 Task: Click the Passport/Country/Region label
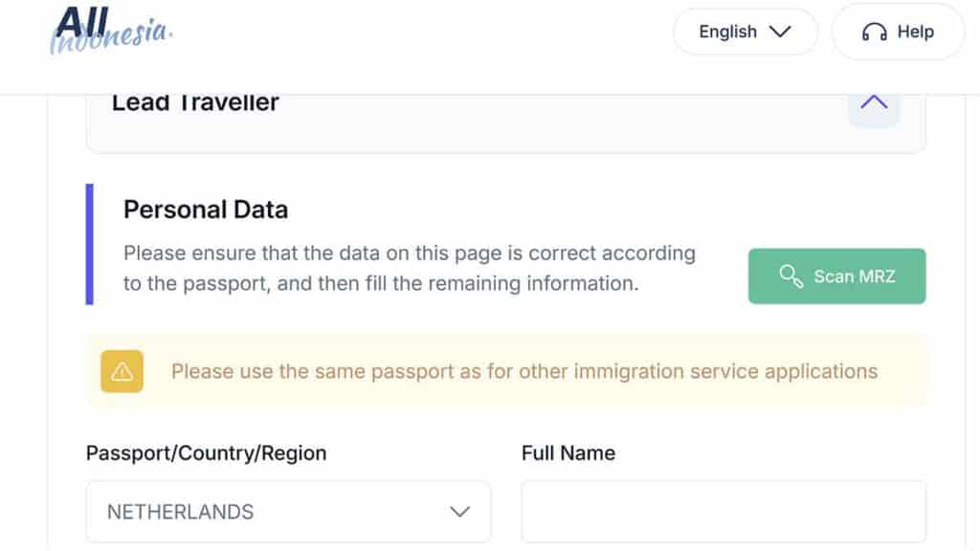pyautogui.click(x=207, y=452)
